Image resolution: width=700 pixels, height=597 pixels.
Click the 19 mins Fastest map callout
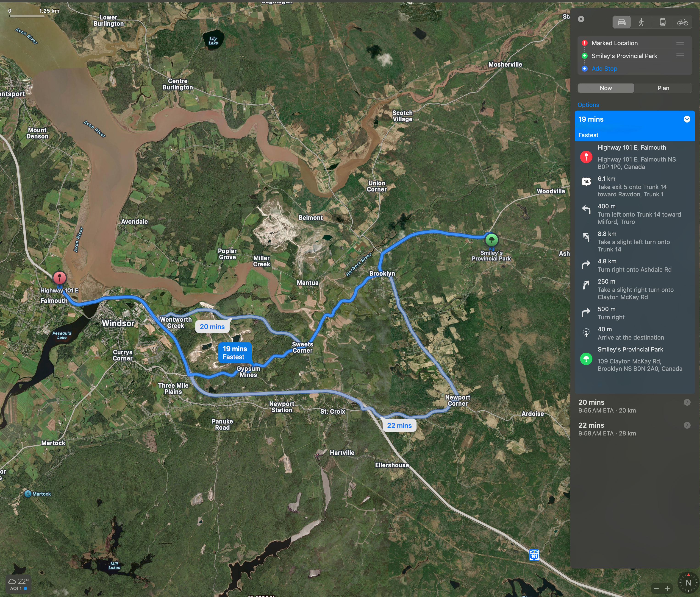coord(234,353)
